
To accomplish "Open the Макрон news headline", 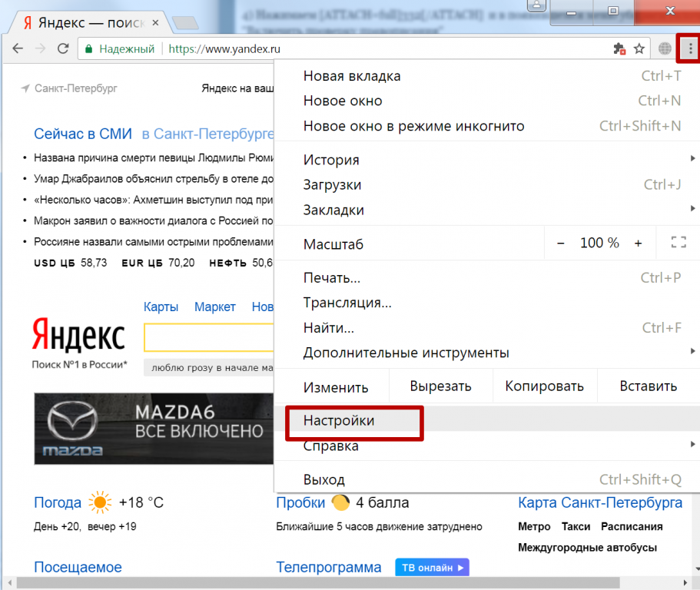I will pos(154,220).
